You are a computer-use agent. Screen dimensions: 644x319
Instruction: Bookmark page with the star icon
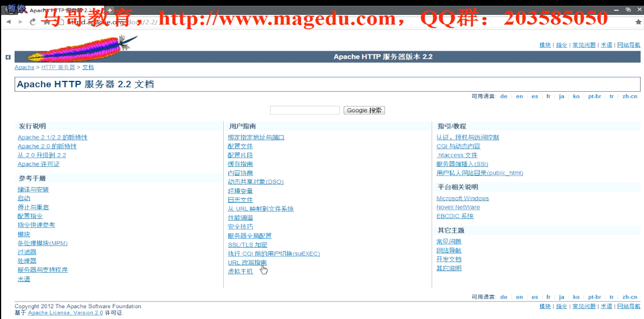(x=637, y=22)
